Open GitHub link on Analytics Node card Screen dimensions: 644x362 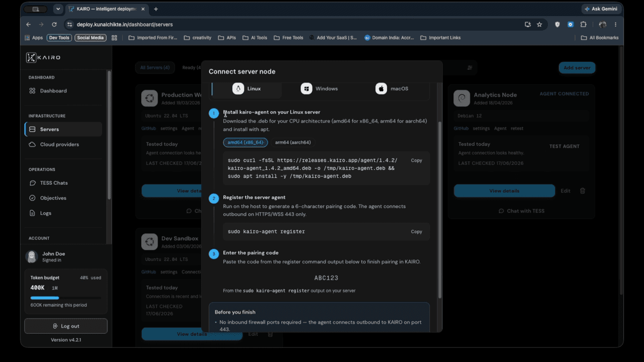click(461, 128)
